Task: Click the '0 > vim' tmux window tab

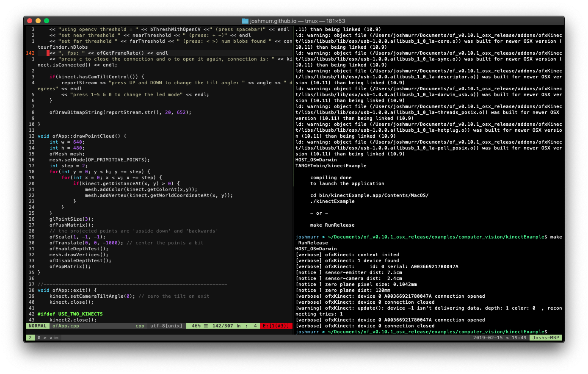Action: pos(48,338)
